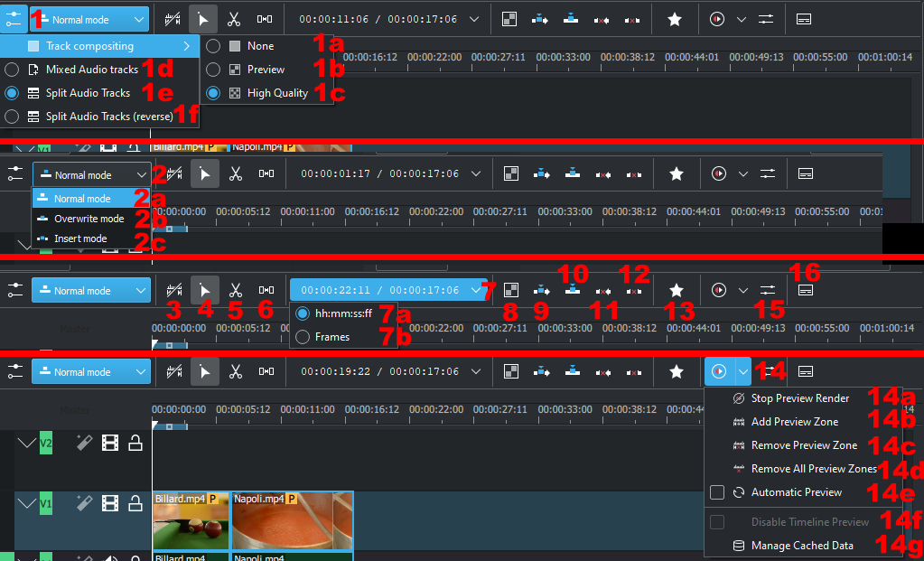Collapse V1 track chevron above Billard.mp4 thumbnail
Screen dimensions: 924x561
tap(26, 502)
